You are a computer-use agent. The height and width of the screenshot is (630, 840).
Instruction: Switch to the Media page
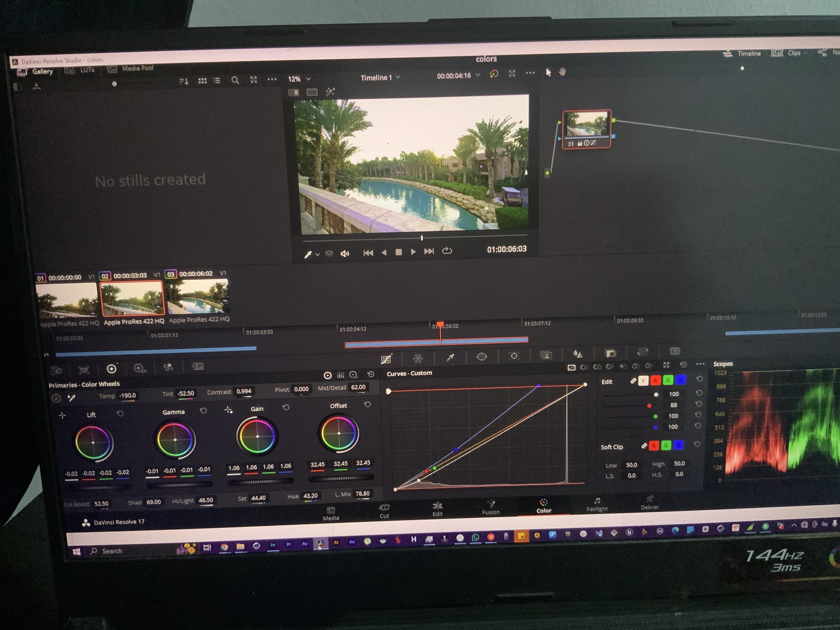point(331,514)
